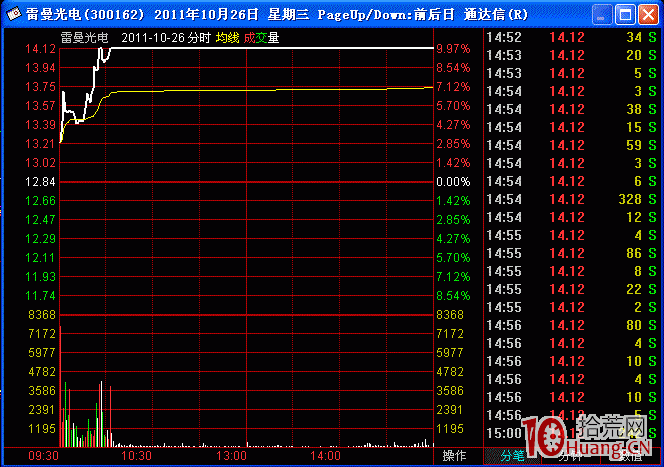Select the 13.94 price axis label

(x=40, y=68)
